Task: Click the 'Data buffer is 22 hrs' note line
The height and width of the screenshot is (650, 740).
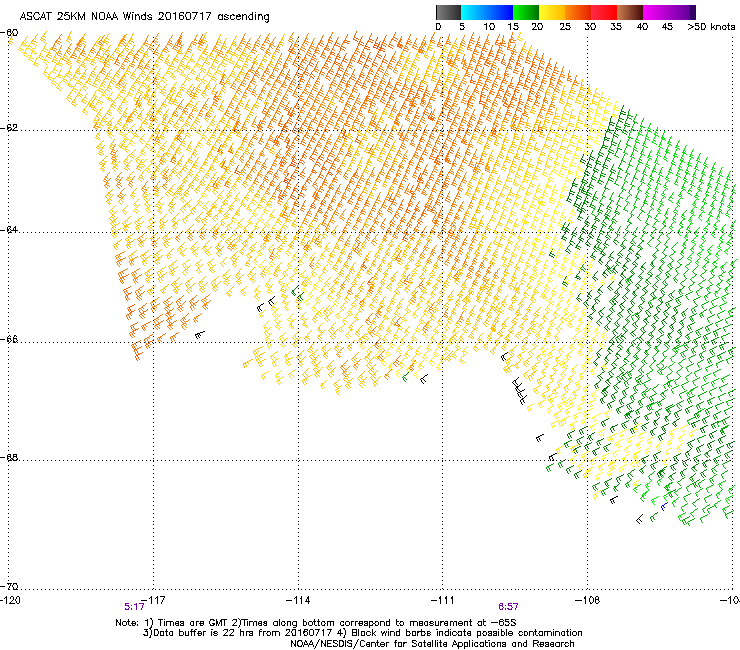Action: (362, 633)
